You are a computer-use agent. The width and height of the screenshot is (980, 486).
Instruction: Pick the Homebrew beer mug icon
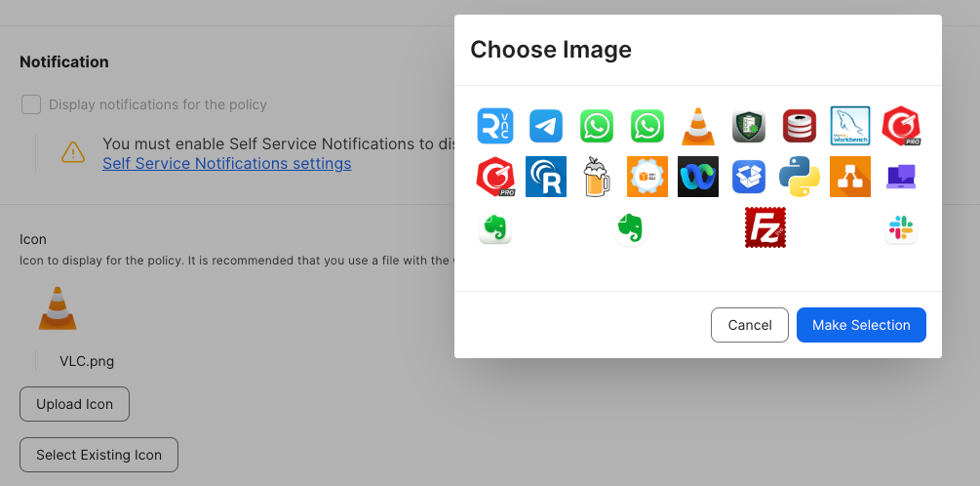click(x=596, y=177)
